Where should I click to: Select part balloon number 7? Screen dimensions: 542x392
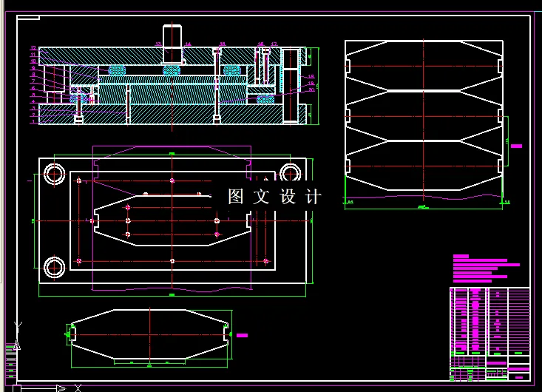33,81
